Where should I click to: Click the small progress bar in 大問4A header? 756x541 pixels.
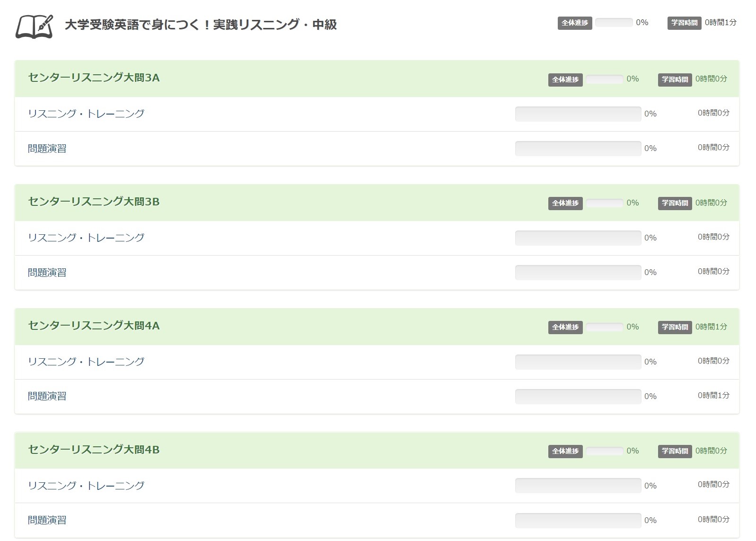click(x=605, y=327)
